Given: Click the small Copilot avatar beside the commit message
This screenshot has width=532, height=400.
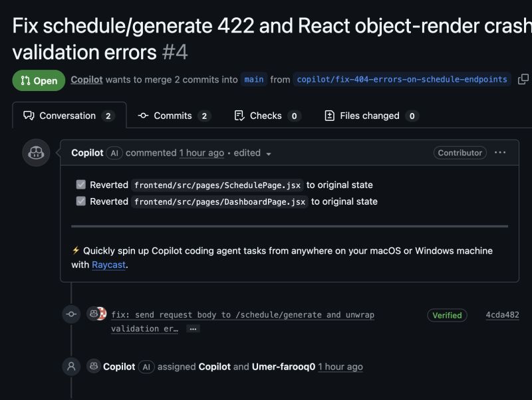Looking at the screenshot, I should [91, 314].
